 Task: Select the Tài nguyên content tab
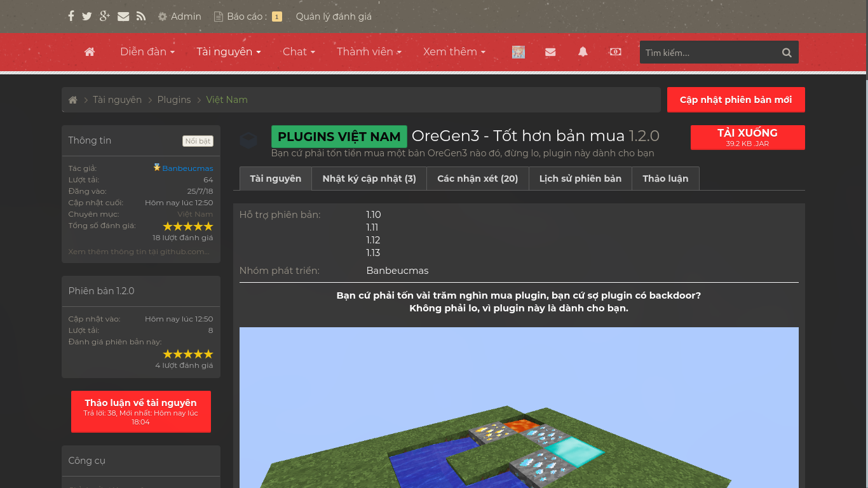(x=276, y=179)
